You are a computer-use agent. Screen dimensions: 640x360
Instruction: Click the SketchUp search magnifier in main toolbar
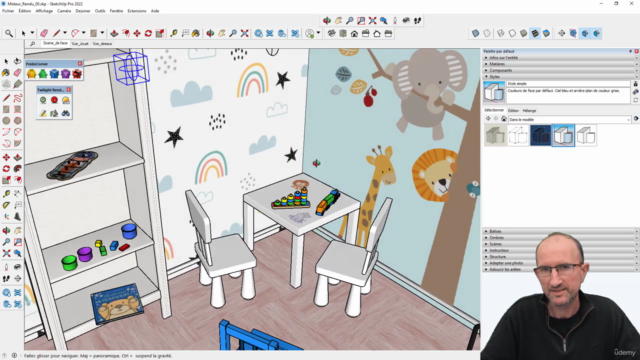9,33
